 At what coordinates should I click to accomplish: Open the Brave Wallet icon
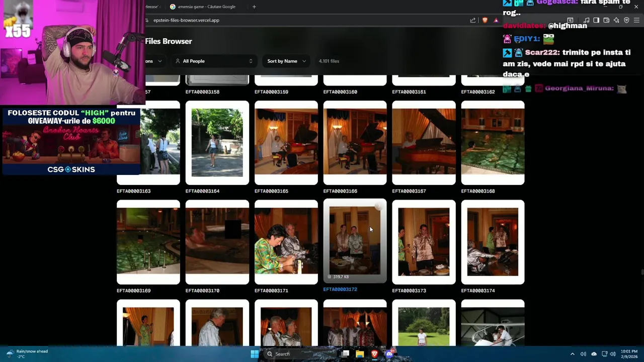(606, 20)
